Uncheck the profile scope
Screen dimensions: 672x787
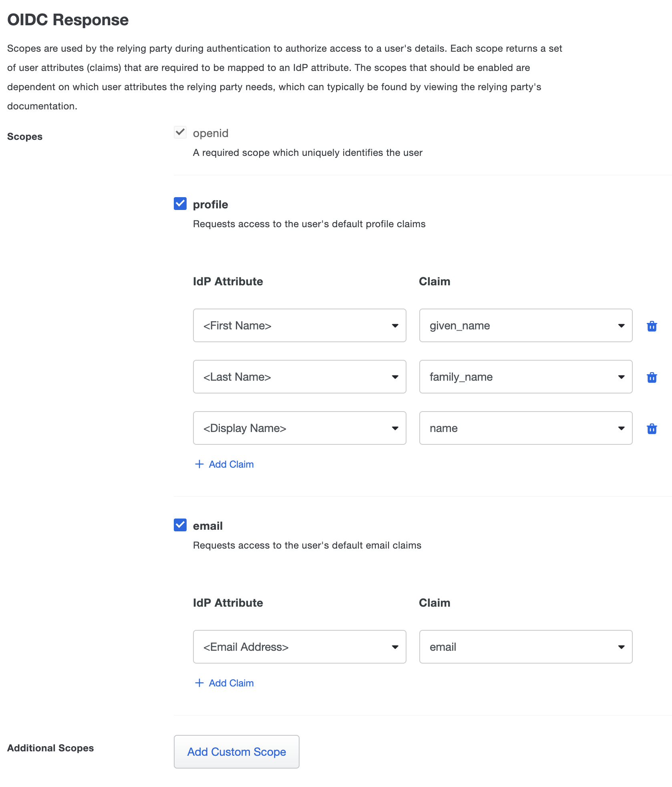180,204
